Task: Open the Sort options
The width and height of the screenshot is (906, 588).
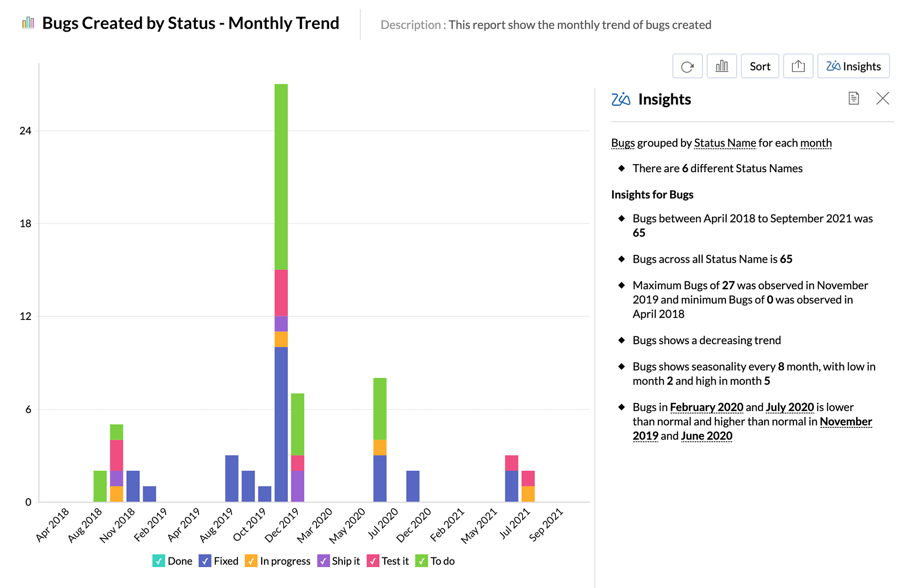Action: click(759, 67)
